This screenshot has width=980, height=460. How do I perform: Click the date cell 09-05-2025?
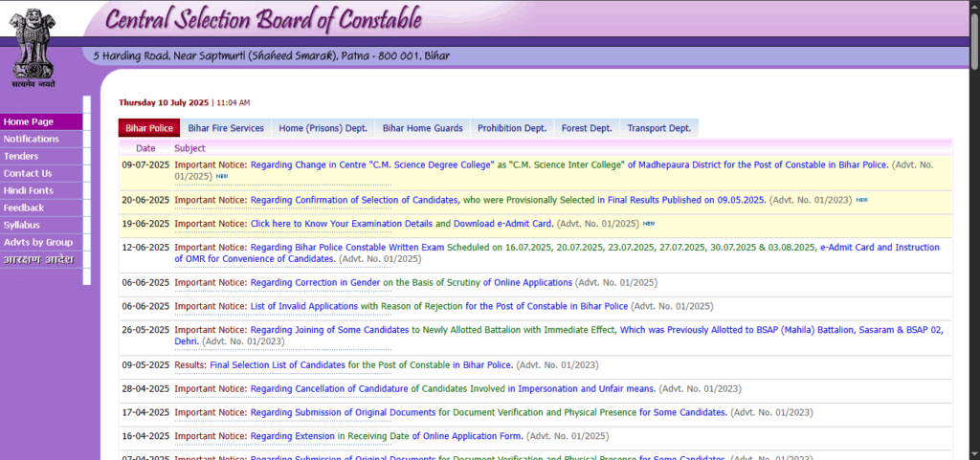pos(145,364)
